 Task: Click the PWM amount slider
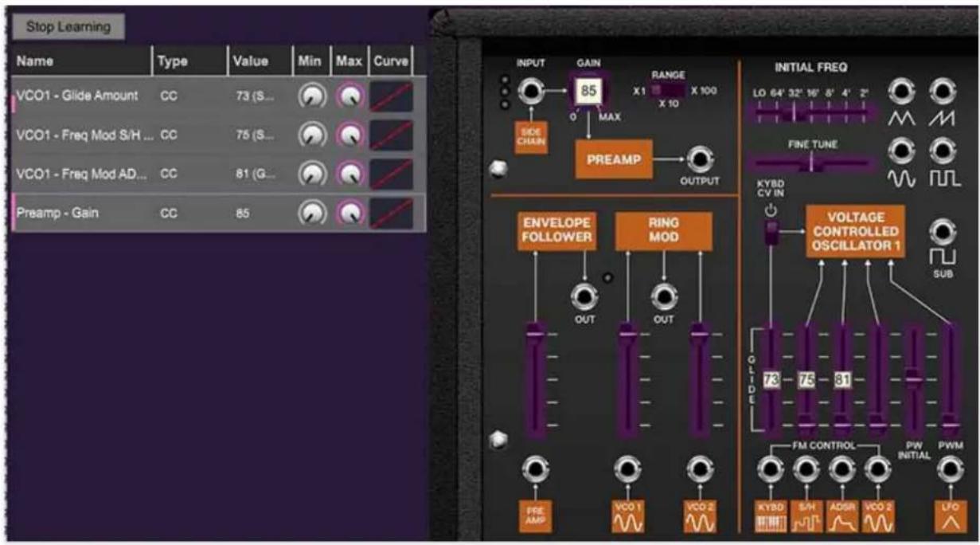949,378
